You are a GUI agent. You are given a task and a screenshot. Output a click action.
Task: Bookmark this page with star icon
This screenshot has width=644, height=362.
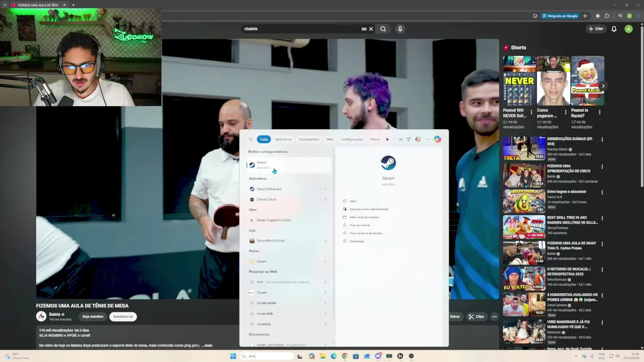(585, 16)
